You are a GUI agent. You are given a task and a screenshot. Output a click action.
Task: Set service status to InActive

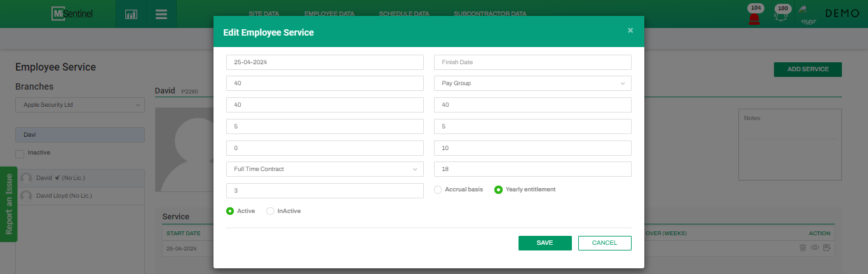[x=270, y=211]
